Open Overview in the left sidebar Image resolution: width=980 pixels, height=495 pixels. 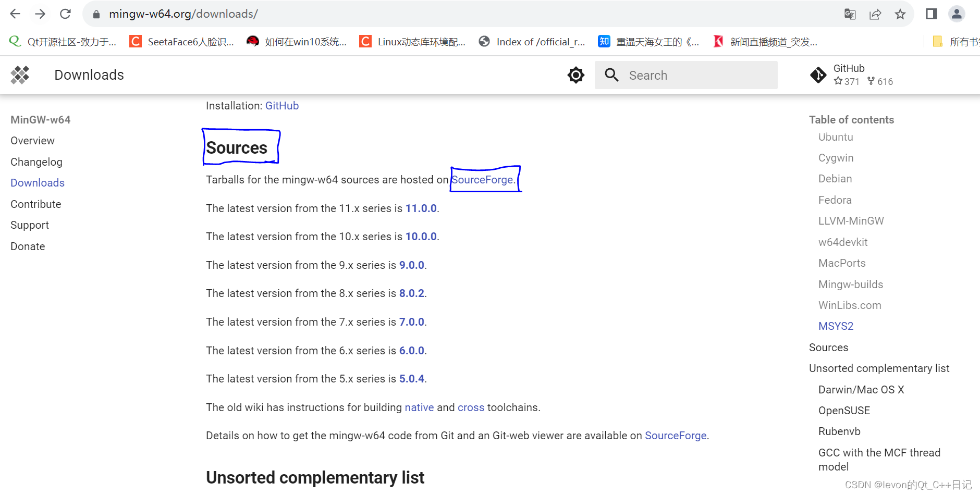pos(32,141)
